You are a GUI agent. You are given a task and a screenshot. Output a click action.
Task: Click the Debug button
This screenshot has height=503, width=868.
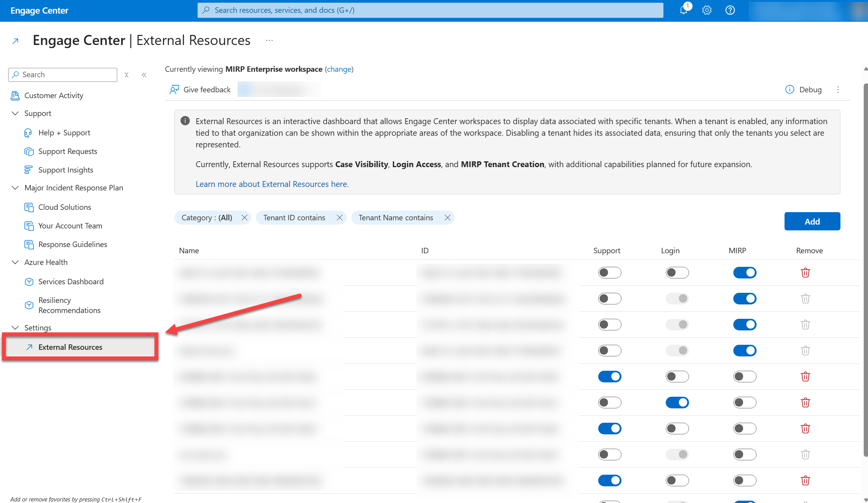coord(803,90)
